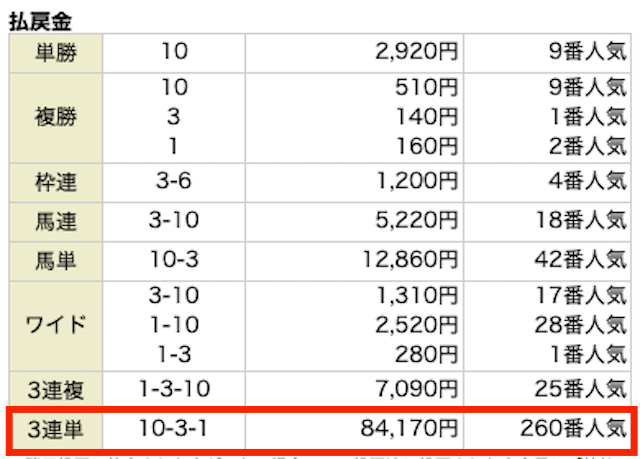Screen dimensions: 640x459
Task: Click the 払戻金 table heading
Action: coord(40,22)
